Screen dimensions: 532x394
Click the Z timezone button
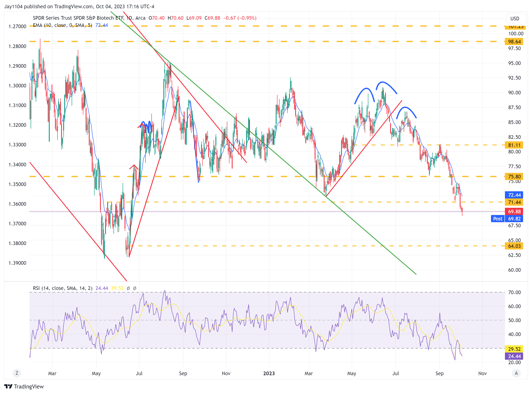pos(17,373)
